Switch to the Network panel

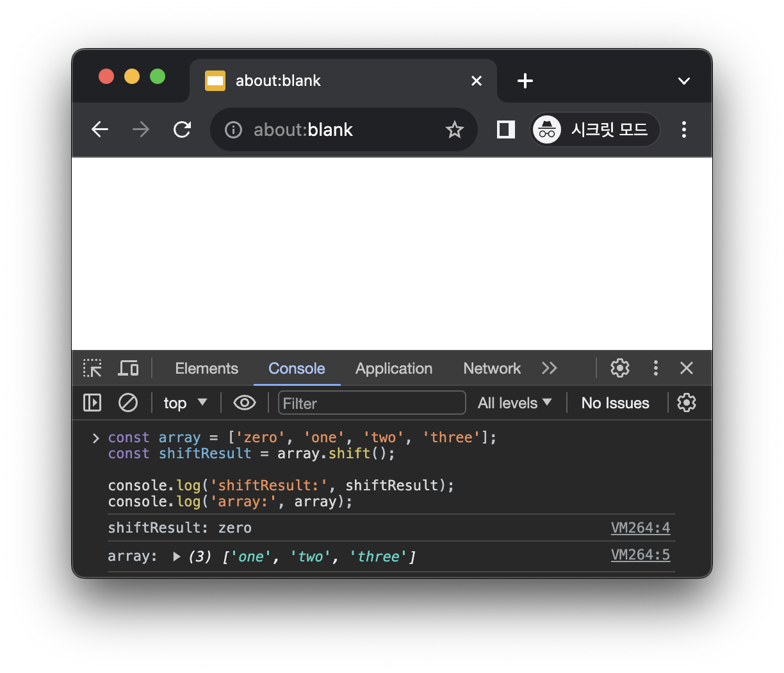click(492, 369)
